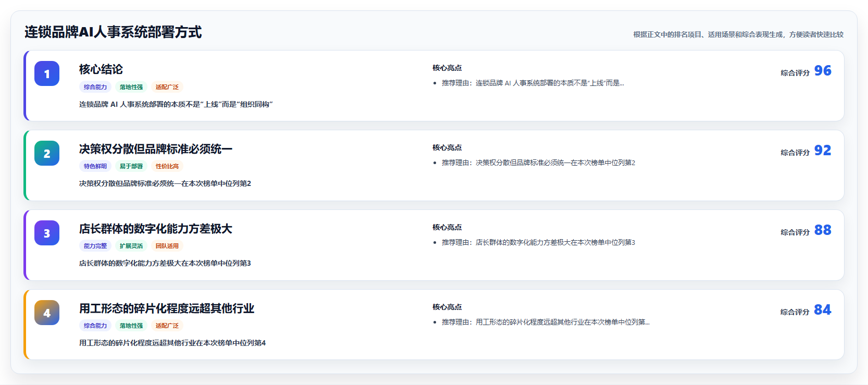868x385 pixels.
Task: Click the score 96
Action: pyautogui.click(x=823, y=70)
